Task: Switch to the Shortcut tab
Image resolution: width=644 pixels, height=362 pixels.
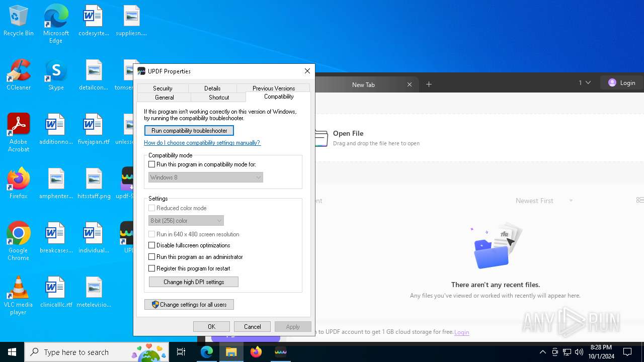Action: (x=219, y=98)
